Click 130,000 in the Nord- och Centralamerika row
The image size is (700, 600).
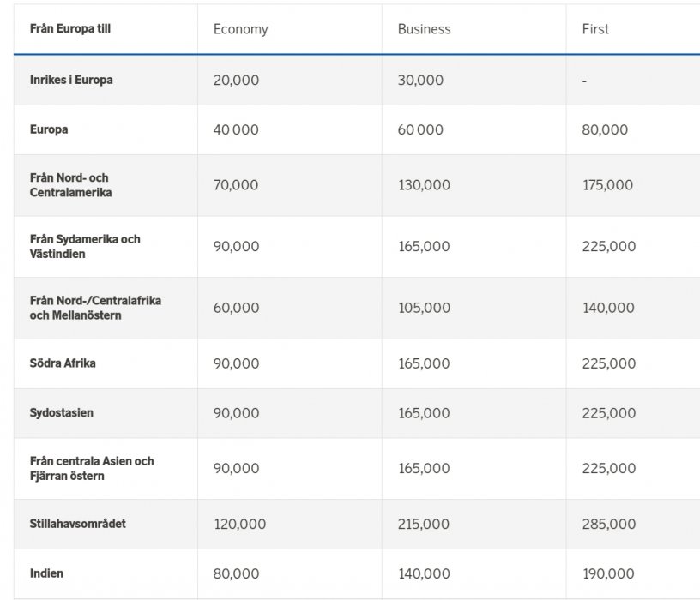(x=424, y=185)
